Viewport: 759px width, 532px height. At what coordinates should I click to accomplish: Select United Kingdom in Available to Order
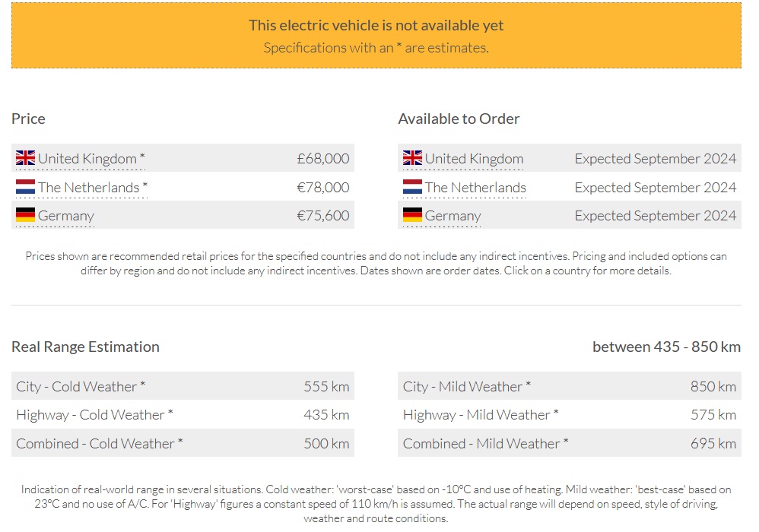(474, 159)
